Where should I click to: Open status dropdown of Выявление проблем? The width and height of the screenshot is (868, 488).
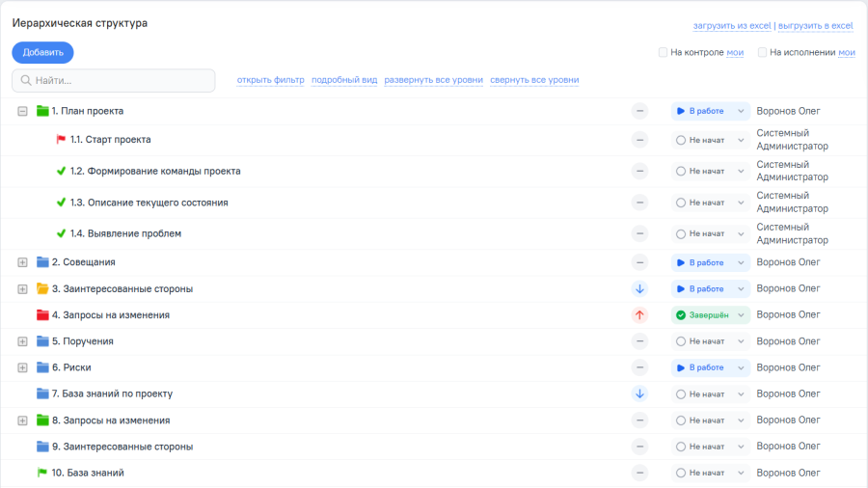[x=710, y=234]
